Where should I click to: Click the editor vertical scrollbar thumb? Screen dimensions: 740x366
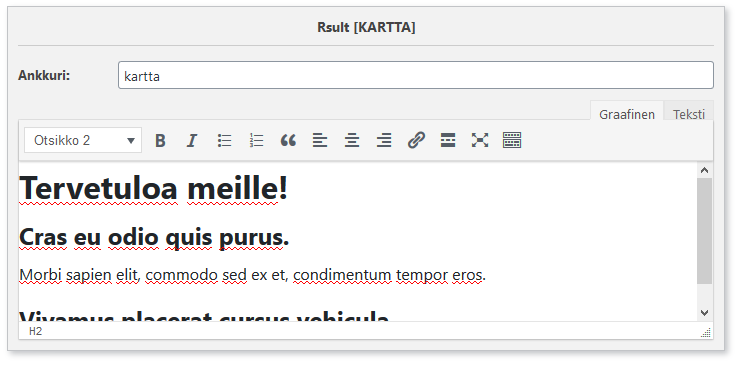tap(705, 231)
